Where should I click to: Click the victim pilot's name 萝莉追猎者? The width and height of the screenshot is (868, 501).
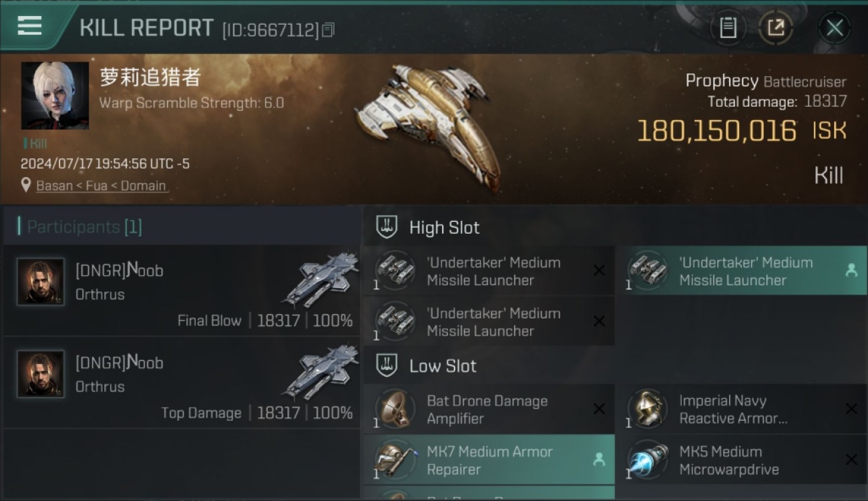click(150, 77)
